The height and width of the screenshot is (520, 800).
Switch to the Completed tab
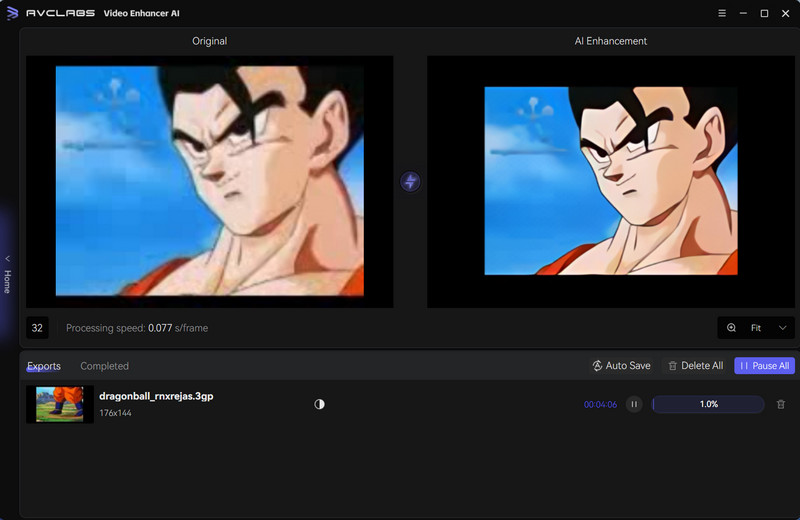[x=105, y=366]
